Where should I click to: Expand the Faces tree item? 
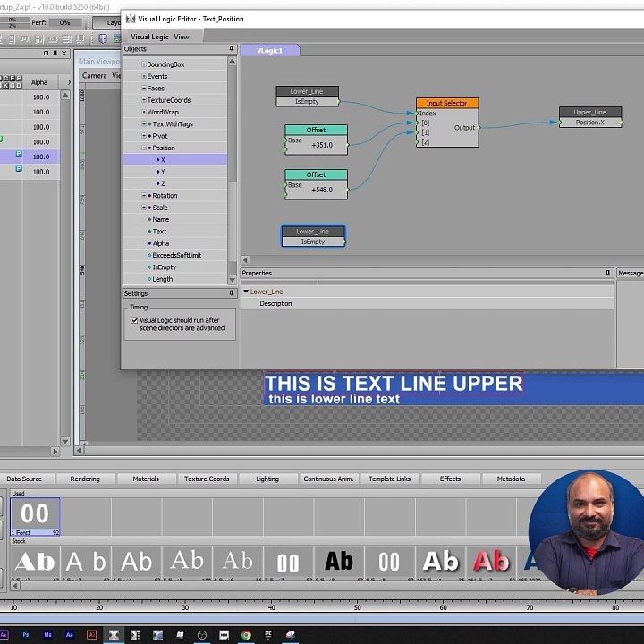(144, 89)
